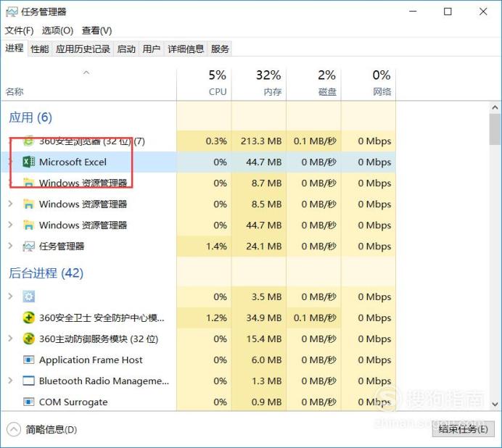The image size is (502, 448).
Task: Select the 进程 tab
Action: pyautogui.click(x=15, y=49)
